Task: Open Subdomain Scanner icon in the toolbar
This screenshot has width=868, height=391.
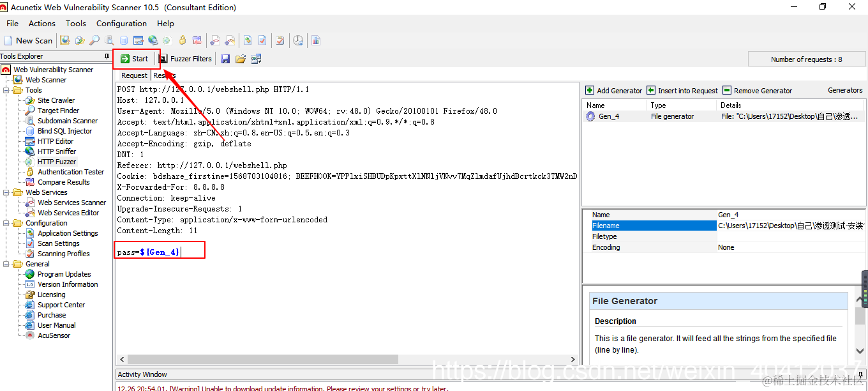Action: click(109, 40)
